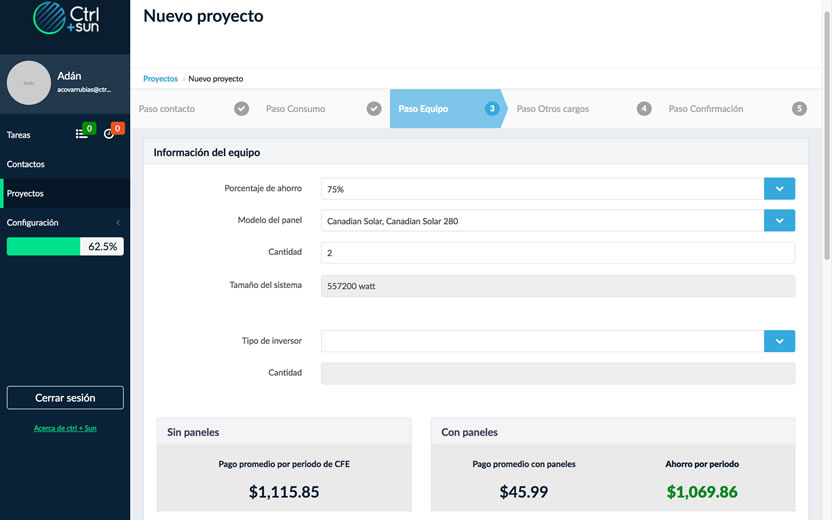Click the Adán user name
The width and height of the screenshot is (832, 520).
click(x=69, y=76)
